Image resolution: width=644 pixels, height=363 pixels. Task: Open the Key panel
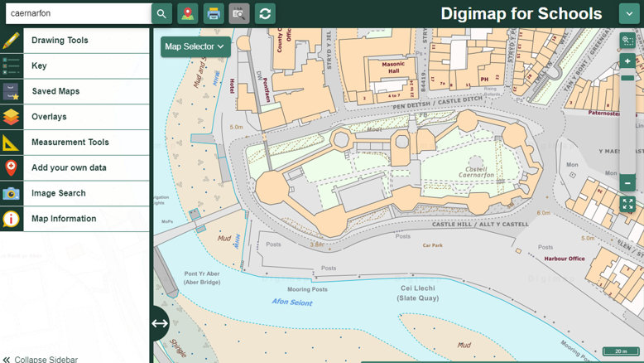(x=86, y=65)
